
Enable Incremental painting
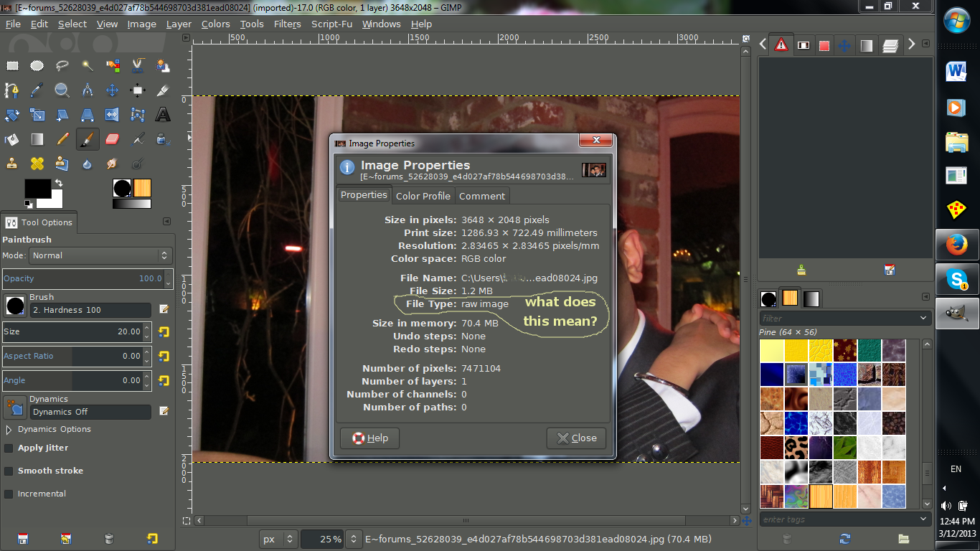point(7,494)
